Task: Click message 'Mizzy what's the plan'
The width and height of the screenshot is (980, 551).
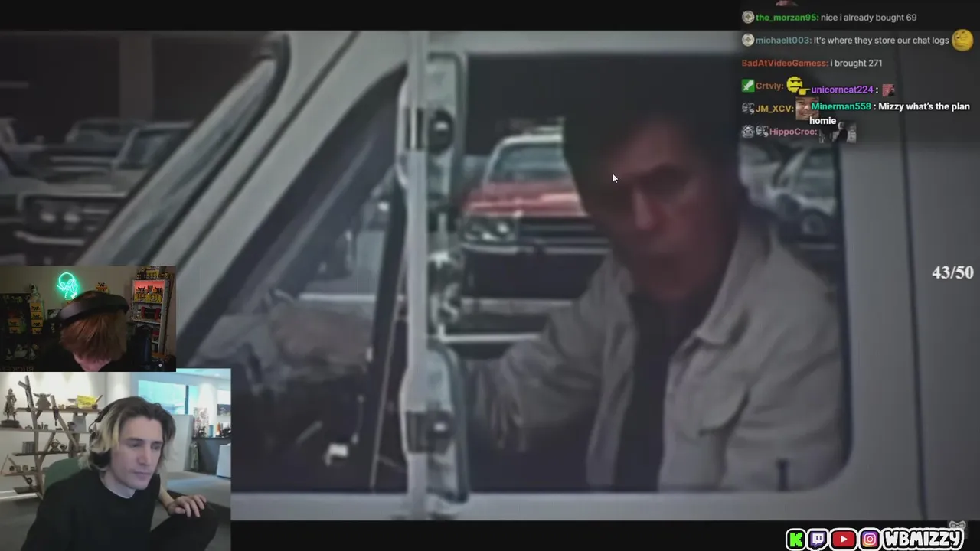Action: click(924, 106)
